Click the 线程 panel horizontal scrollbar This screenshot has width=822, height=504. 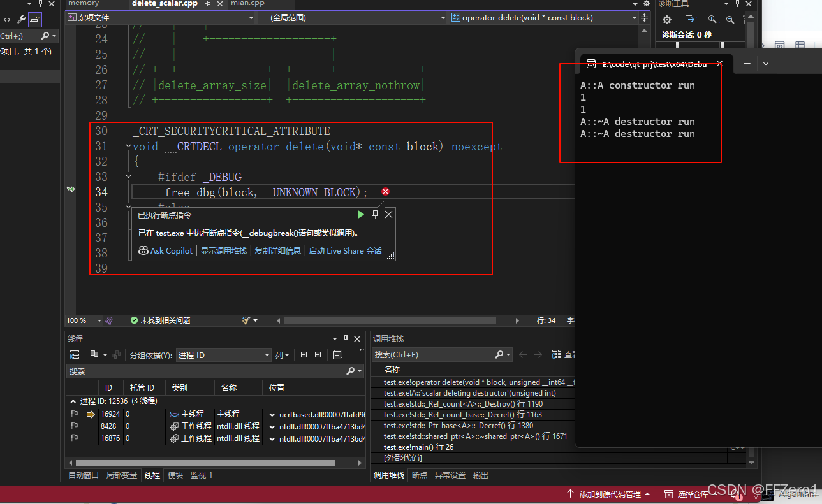coord(204,463)
